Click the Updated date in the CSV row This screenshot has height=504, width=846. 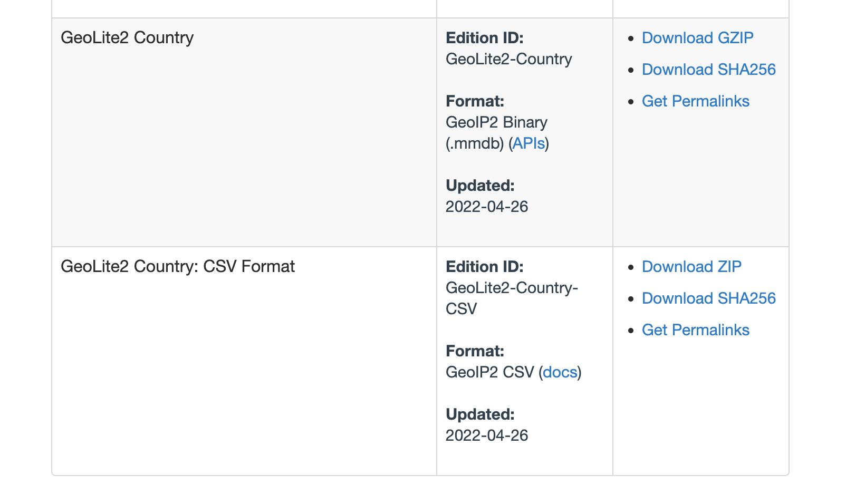(x=486, y=435)
